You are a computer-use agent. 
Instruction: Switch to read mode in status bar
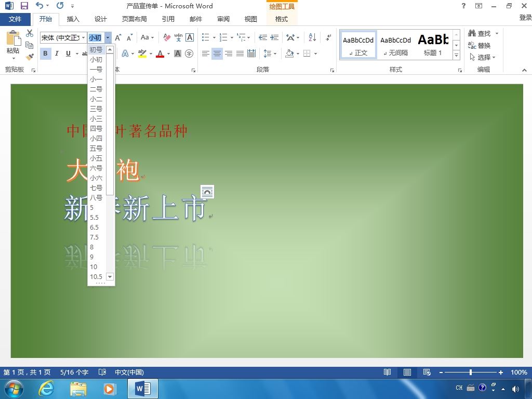(x=387, y=372)
